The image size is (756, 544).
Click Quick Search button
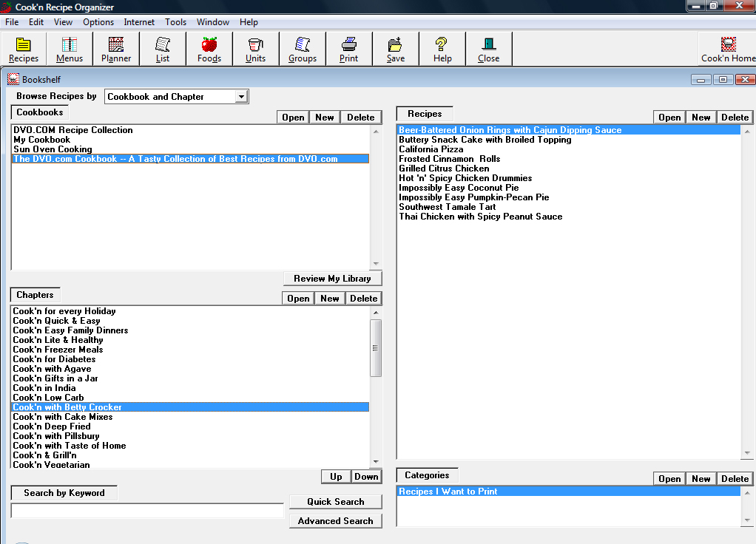pos(336,502)
